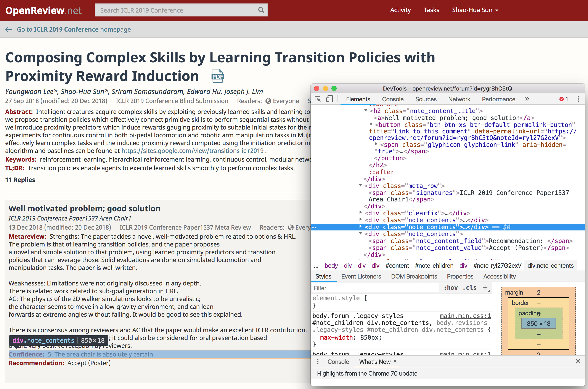
Task: Expand the clearfix div node
Action: click(361, 213)
